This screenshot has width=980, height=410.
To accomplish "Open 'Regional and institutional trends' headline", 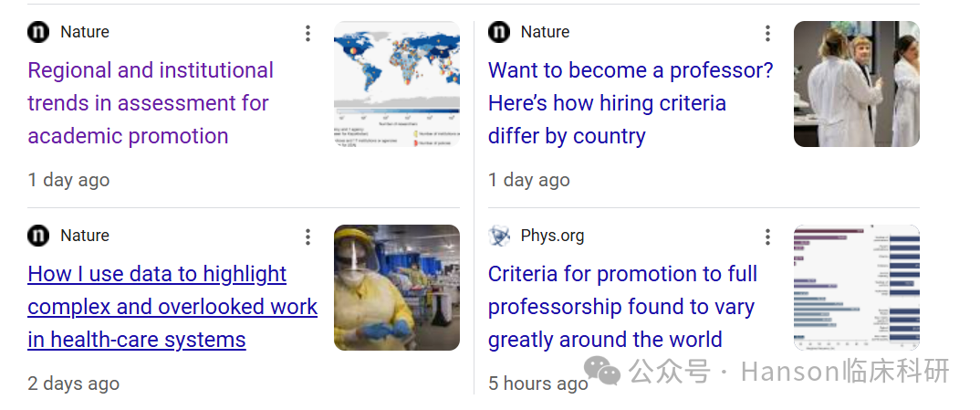I will point(151,103).
